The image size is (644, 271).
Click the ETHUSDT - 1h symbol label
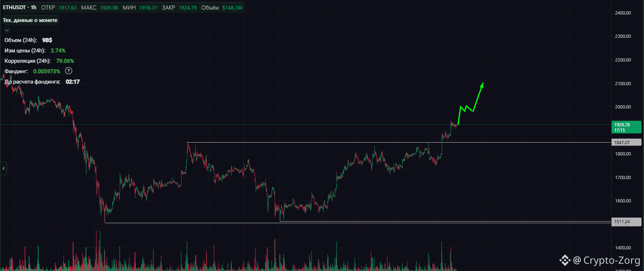point(19,7)
